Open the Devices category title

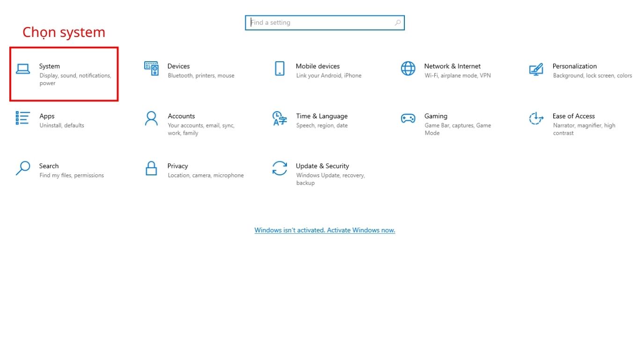(179, 66)
